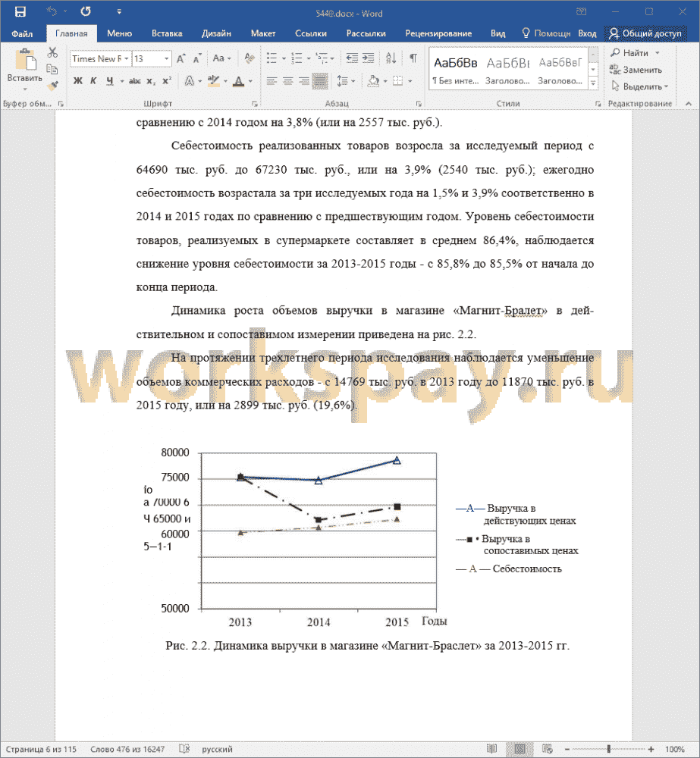This screenshot has height=758, width=700.
Task: Click the русский language indicator
Action: [x=217, y=749]
